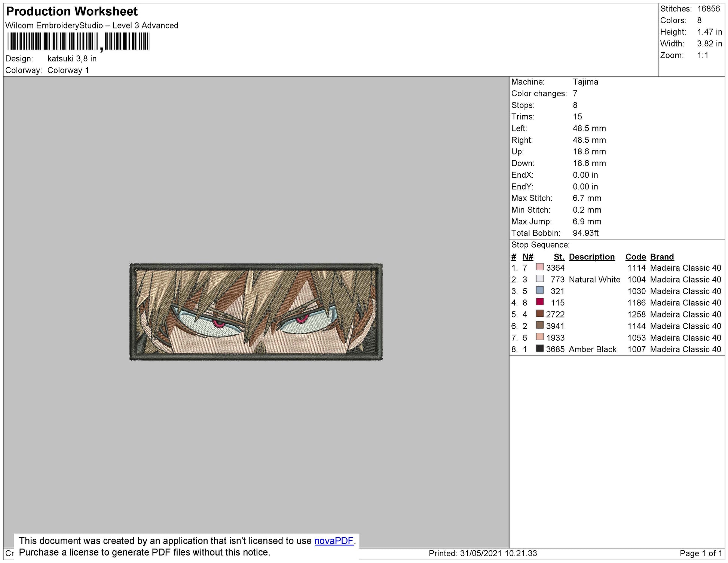Click the 'St.' column header
This screenshot has height=563, width=728.
point(559,257)
